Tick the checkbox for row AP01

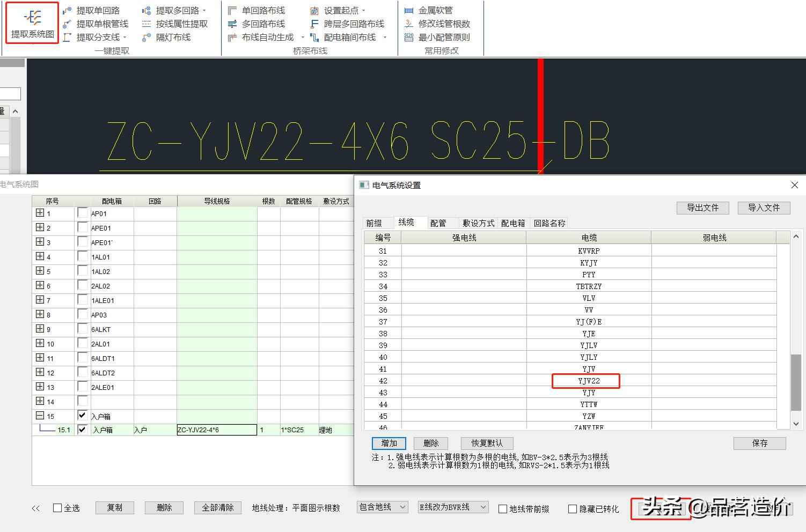pyautogui.click(x=83, y=213)
